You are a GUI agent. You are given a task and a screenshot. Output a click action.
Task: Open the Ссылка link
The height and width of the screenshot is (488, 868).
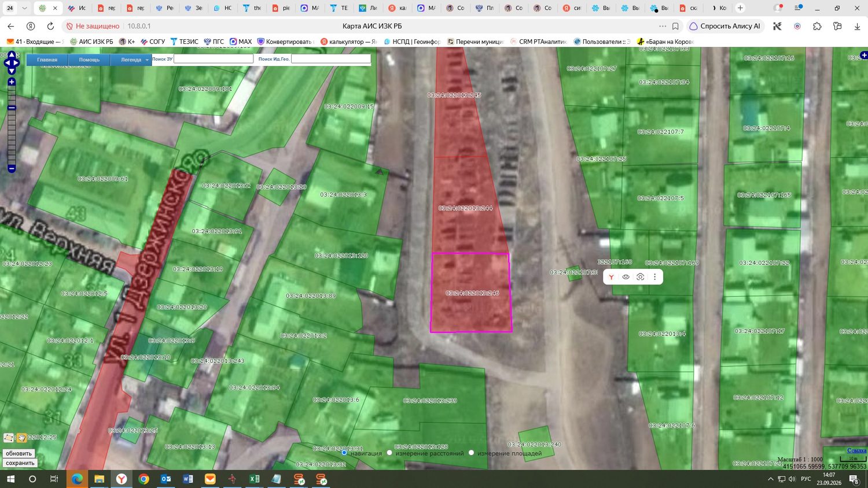[x=856, y=450]
